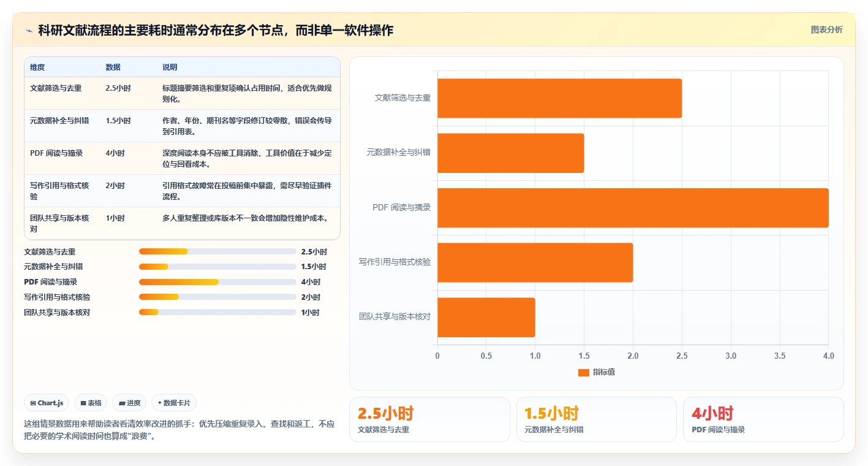This screenshot has height=466, width=868.
Task: Select the 进度 tag chip
Action: point(129,403)
